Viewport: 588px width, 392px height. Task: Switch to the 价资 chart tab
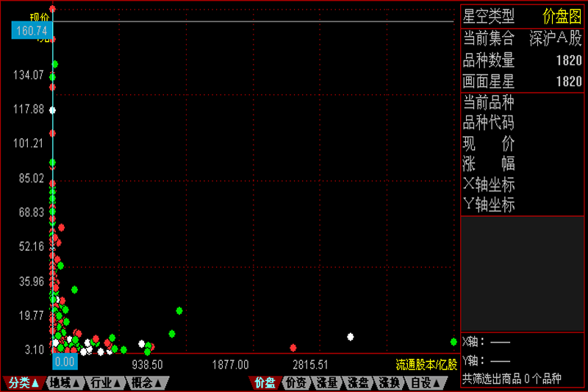point(296,383)
